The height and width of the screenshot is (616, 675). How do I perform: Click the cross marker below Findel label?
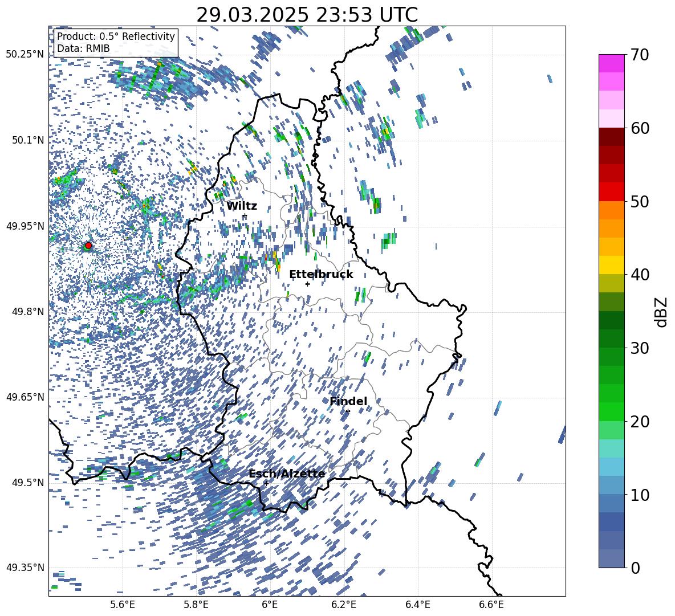pos(348,411)
